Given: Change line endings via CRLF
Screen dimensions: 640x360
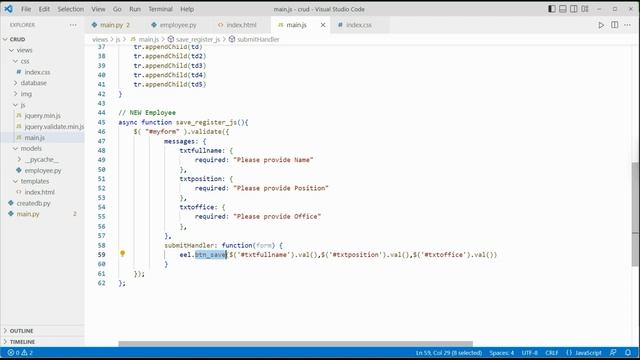Looking at the screenshot, I should coord(551,353).
